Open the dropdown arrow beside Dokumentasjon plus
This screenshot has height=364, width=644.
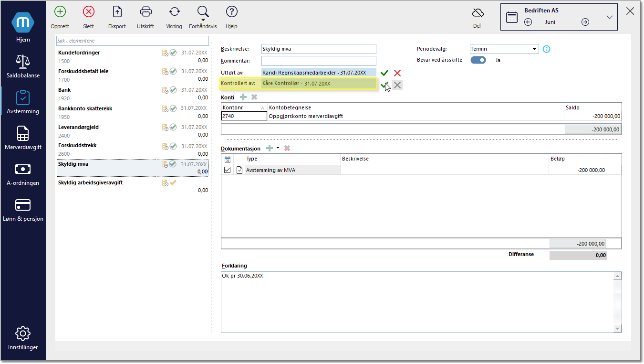click(278, 149)
